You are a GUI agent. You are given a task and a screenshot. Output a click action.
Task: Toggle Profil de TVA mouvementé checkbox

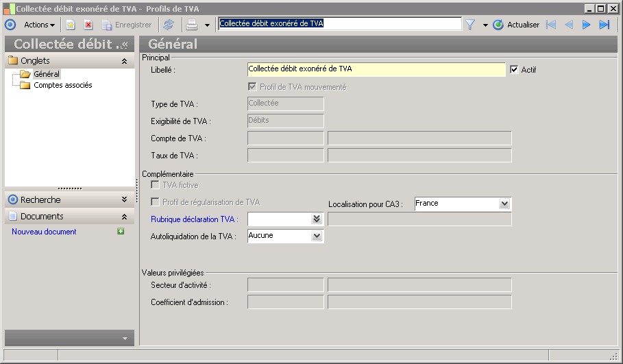[x=252, y=86]
